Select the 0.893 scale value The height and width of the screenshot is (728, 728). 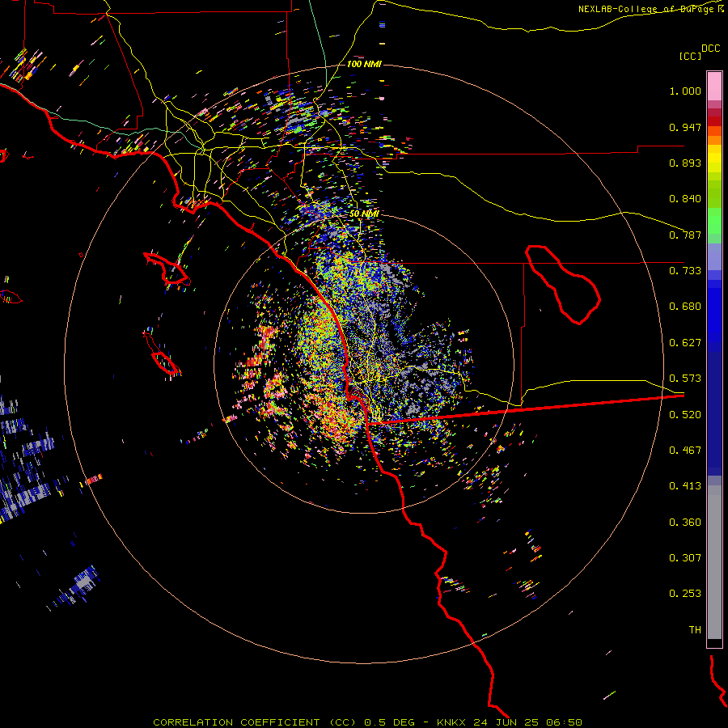tap(685, 163)
